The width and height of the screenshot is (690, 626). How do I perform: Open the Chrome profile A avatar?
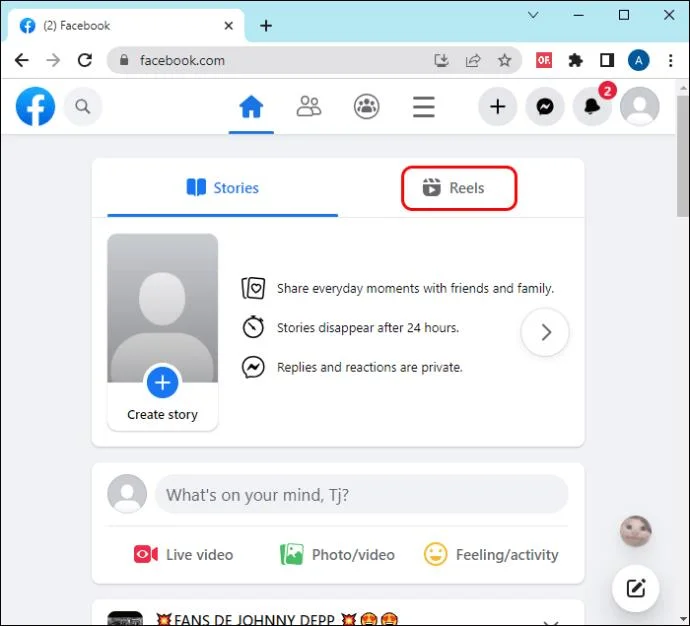click(639, 60)
